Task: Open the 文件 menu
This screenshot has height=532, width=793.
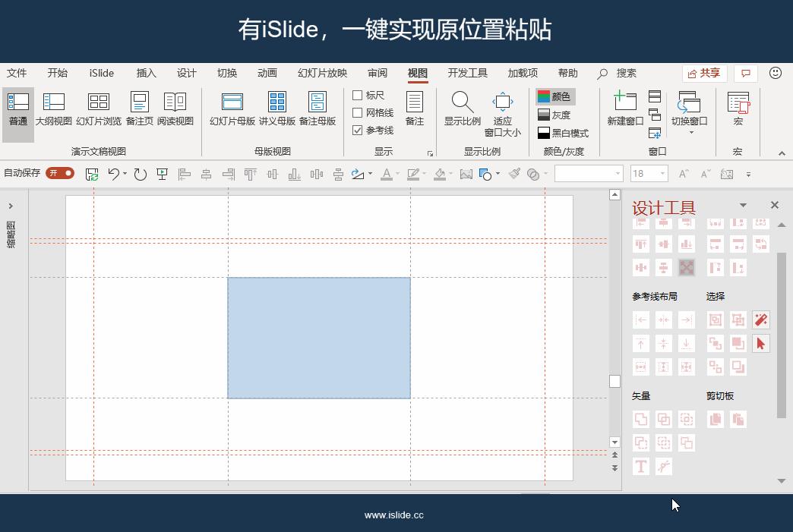Action: [17, 74]
